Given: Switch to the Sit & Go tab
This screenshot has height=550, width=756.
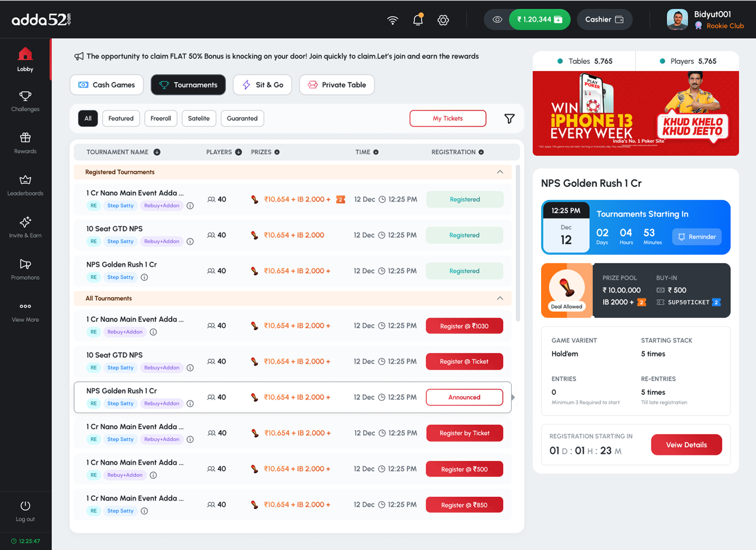Looking at the screenshot, I should click(262, 85).
